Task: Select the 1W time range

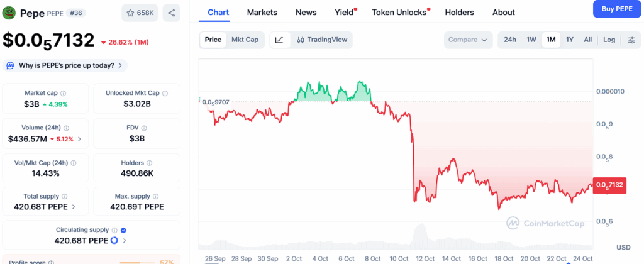Action: click(x=531, y=40)
